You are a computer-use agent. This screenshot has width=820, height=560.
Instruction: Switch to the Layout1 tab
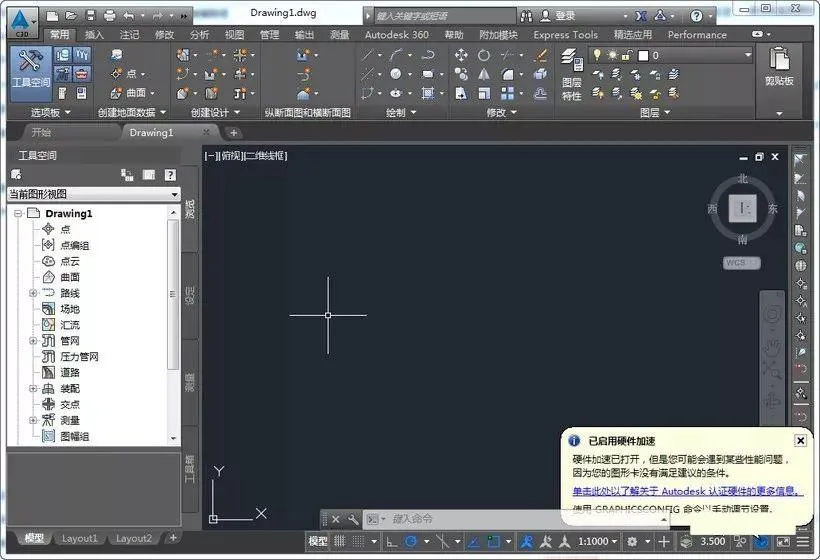(79, 538)
